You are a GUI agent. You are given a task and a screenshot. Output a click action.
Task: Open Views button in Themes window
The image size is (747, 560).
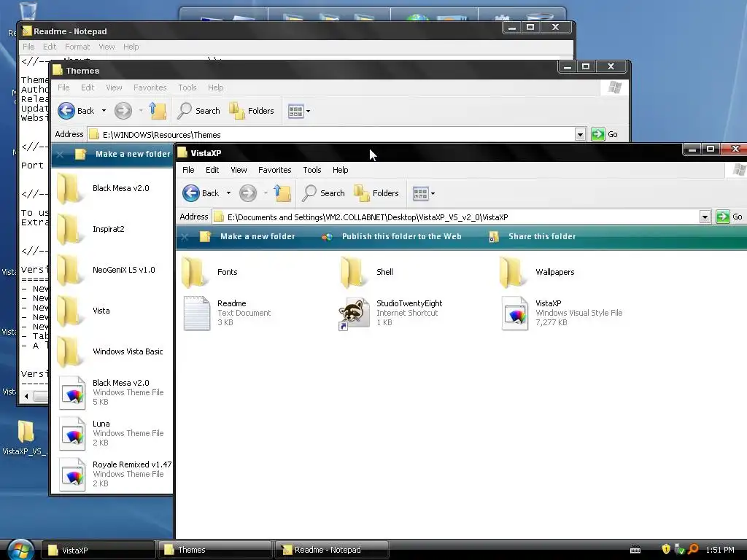[x=295, y=112]
